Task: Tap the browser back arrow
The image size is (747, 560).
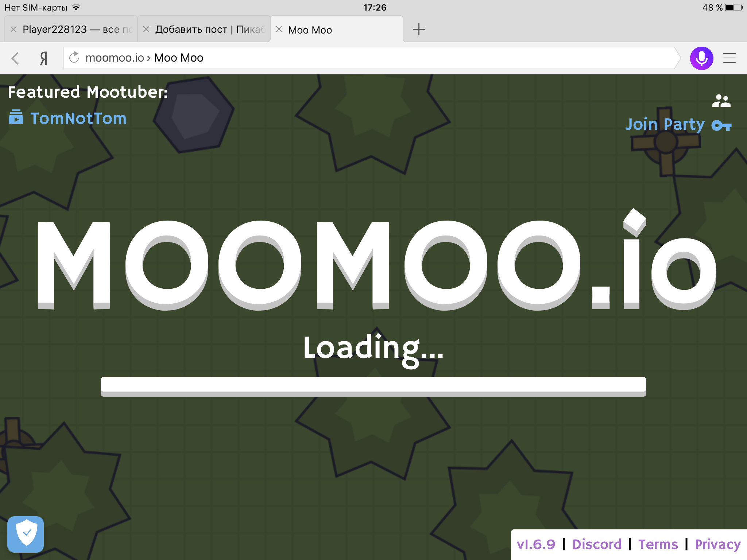Action: [15, 58]
